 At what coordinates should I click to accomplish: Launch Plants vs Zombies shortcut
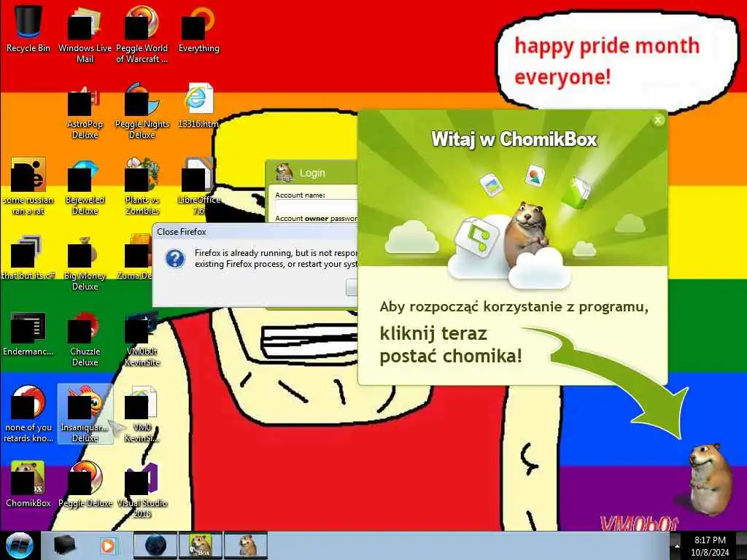click(x=142, y=186)
